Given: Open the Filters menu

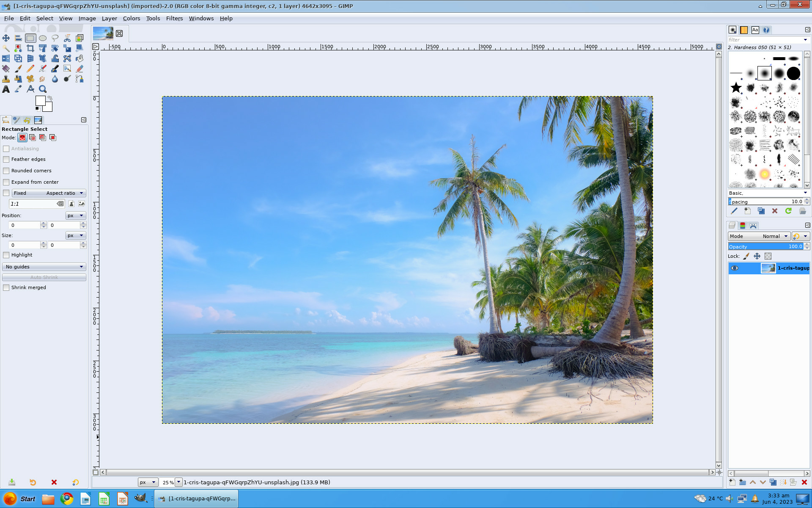Looking at the screenshot, I should (174, 18).
